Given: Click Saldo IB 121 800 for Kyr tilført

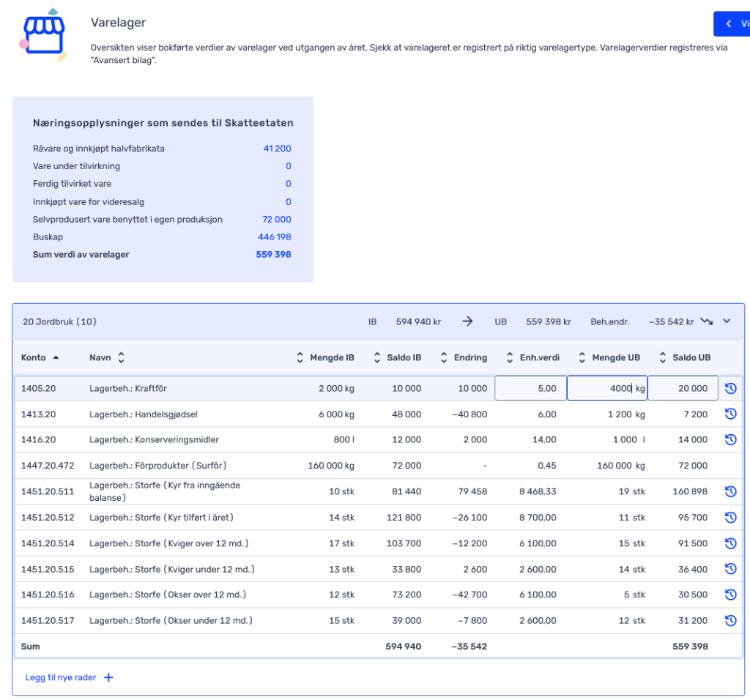Looking at the screenshot, I should point(404,518).
